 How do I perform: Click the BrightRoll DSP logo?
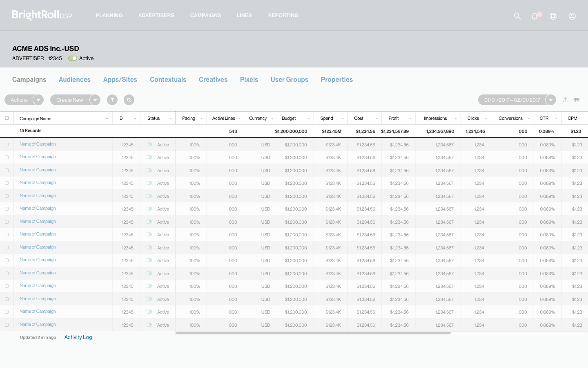tap(42, 15)
